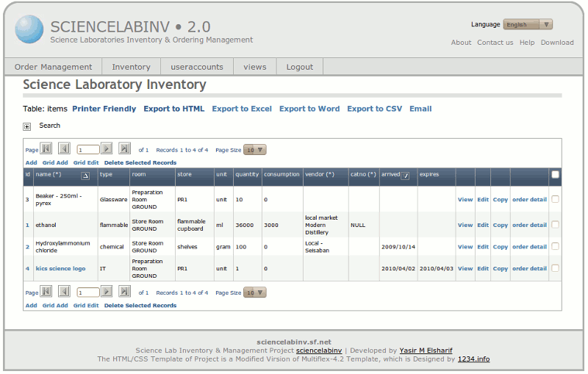Go to last page in bottom pager
588x374 pixels.
pyautogui.click(x=124, y=292)
